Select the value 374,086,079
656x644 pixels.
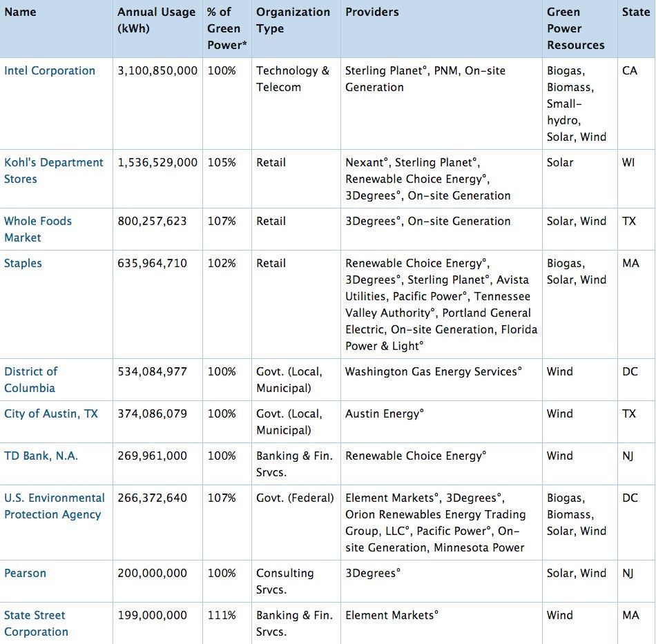tap(153, 414)
